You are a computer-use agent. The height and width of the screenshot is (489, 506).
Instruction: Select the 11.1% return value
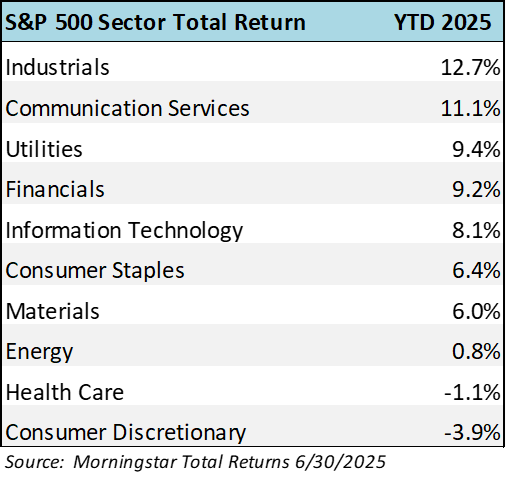470,108
